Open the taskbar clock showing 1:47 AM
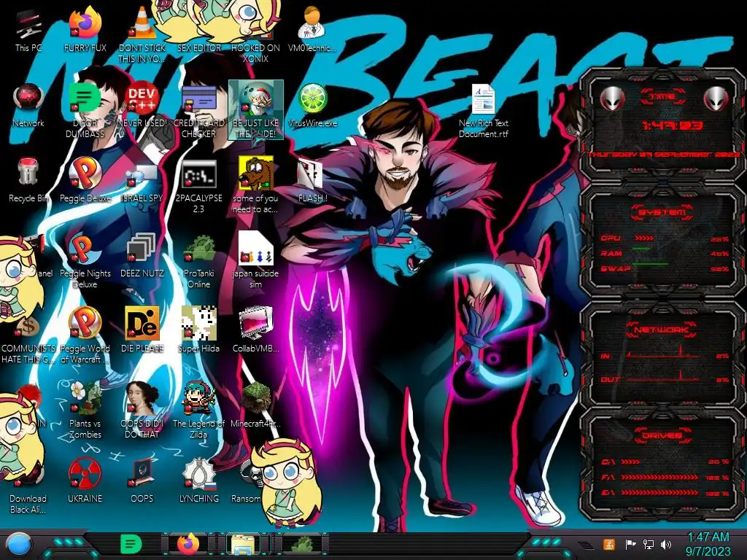Image resolution: width=747 pixels, height=560 pixels. (x=708, y=544)
